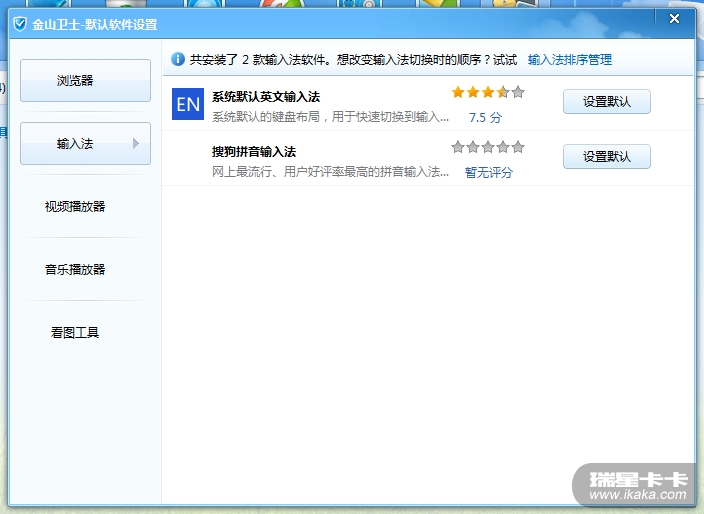Close the 默认软件设置 window
This screenshot has width=704, height=514.
pyautogui.click(x=674, y=19)
